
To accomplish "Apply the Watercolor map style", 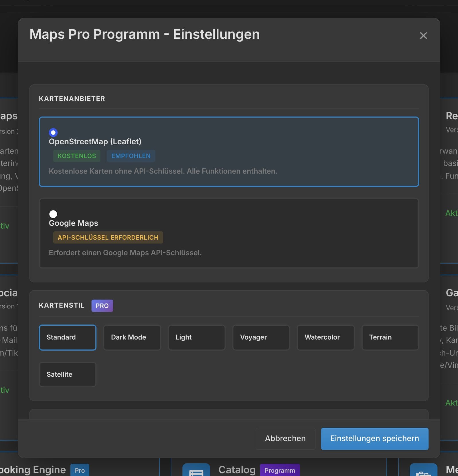I will point(325,337).
